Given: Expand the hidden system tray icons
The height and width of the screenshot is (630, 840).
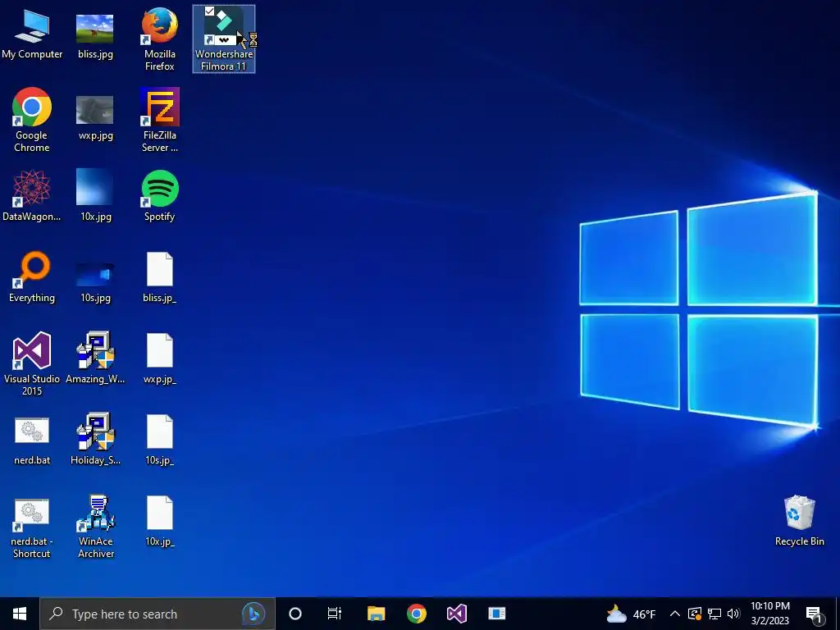Looking at the screenshot, I should coord(675,614).
